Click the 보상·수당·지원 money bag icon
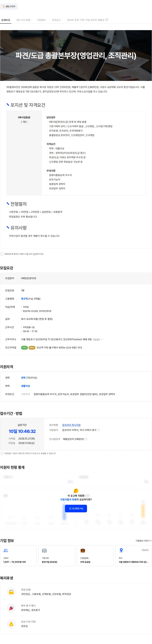 pos(11,624)
